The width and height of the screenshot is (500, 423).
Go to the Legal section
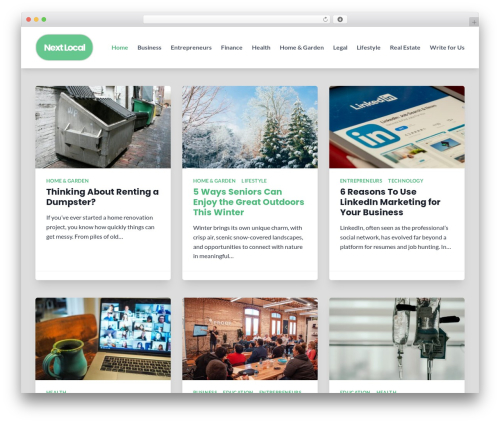click(340, 48)
